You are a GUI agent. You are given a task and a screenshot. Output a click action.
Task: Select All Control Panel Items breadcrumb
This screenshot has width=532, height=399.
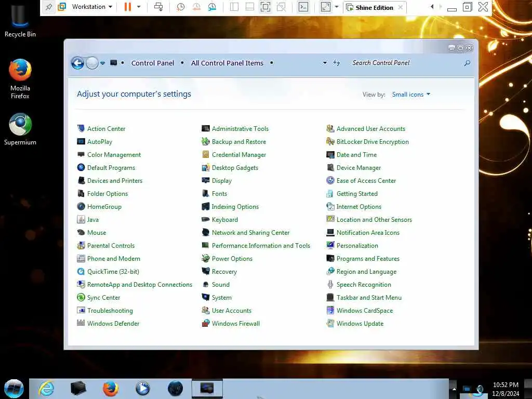[227, 63]
